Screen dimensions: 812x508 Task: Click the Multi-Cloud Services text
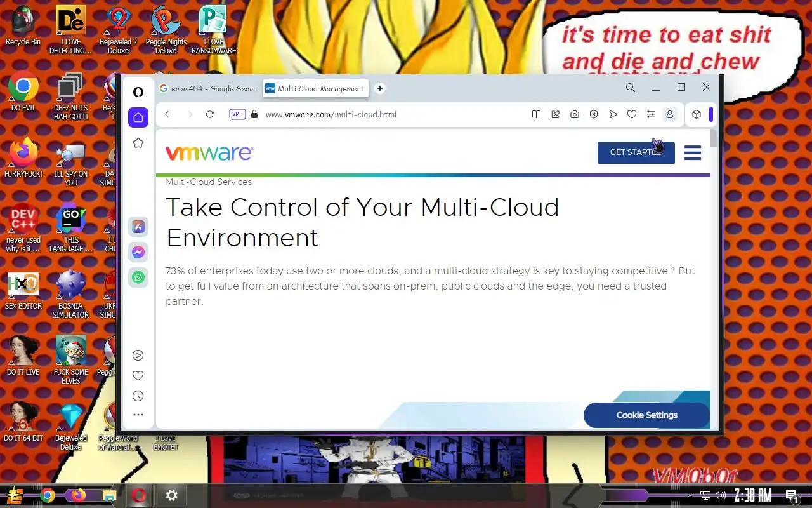[x=209, y=182]
